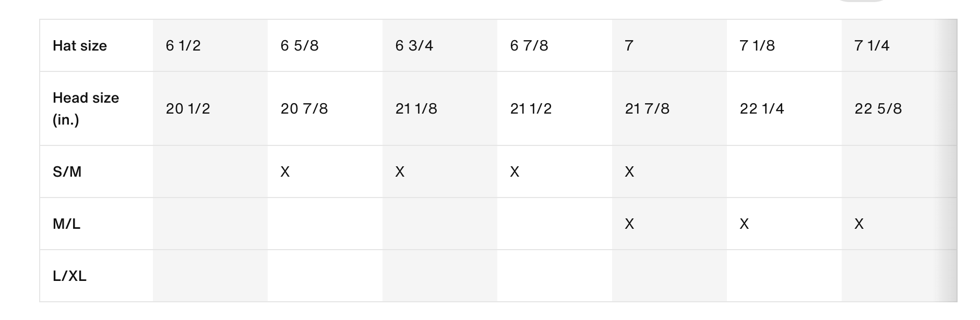Select the 22 1/4 head size value

click(762, 108)
